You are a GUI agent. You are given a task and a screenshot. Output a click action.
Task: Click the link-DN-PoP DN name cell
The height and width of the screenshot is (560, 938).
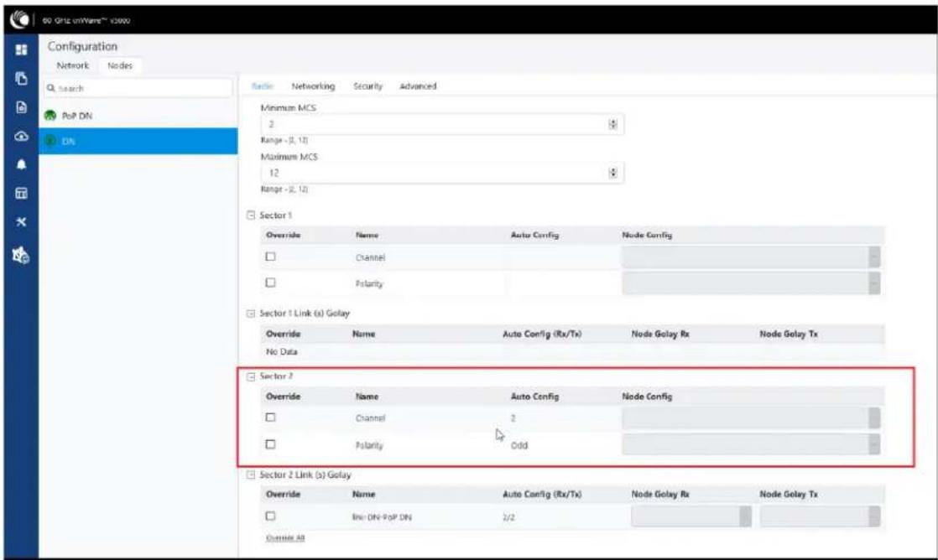382,517
